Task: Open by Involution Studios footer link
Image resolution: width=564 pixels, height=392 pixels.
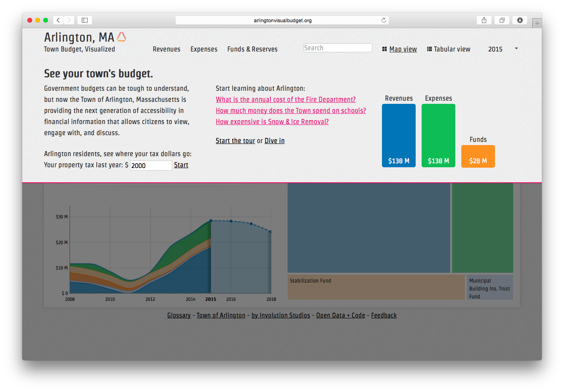Action: 281,316
